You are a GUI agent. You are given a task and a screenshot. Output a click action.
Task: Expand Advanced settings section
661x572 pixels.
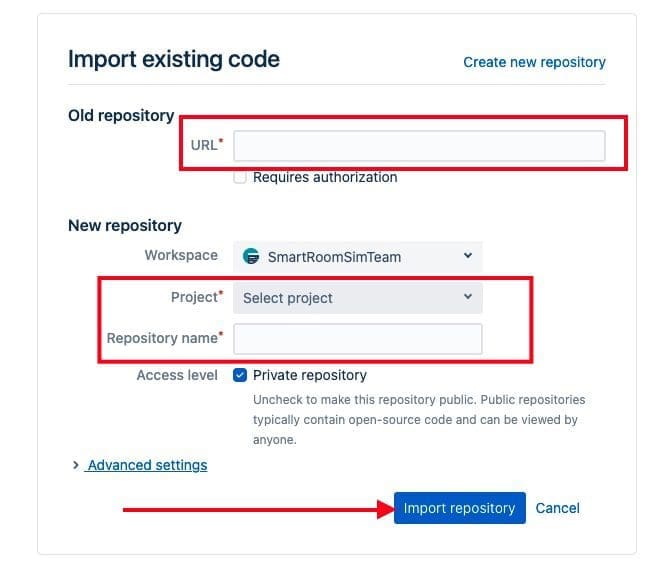point(147,465)
